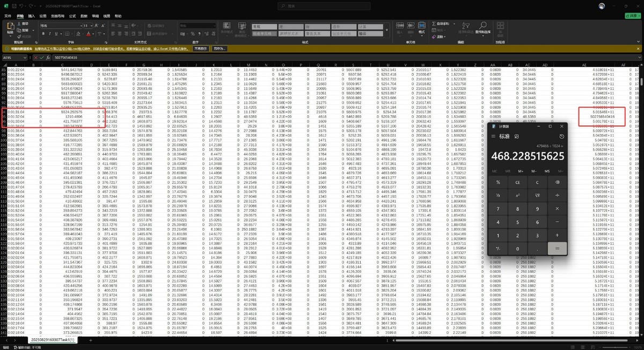Open the calculator hamburger navigation menu
The image size is (644, 350).
pos(494,136)
